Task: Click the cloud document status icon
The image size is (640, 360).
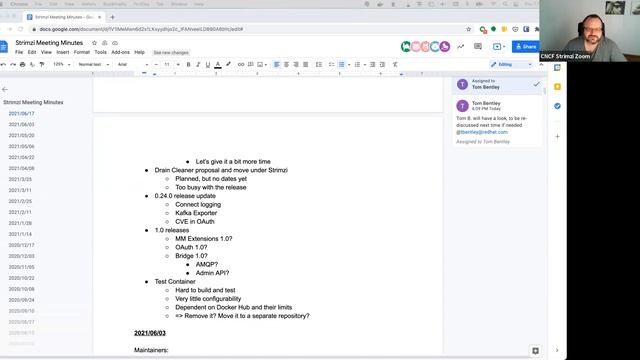Action: point(115,43)
